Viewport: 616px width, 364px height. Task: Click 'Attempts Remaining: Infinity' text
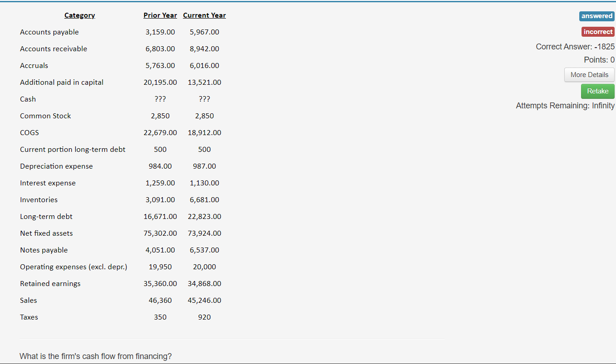565,106
